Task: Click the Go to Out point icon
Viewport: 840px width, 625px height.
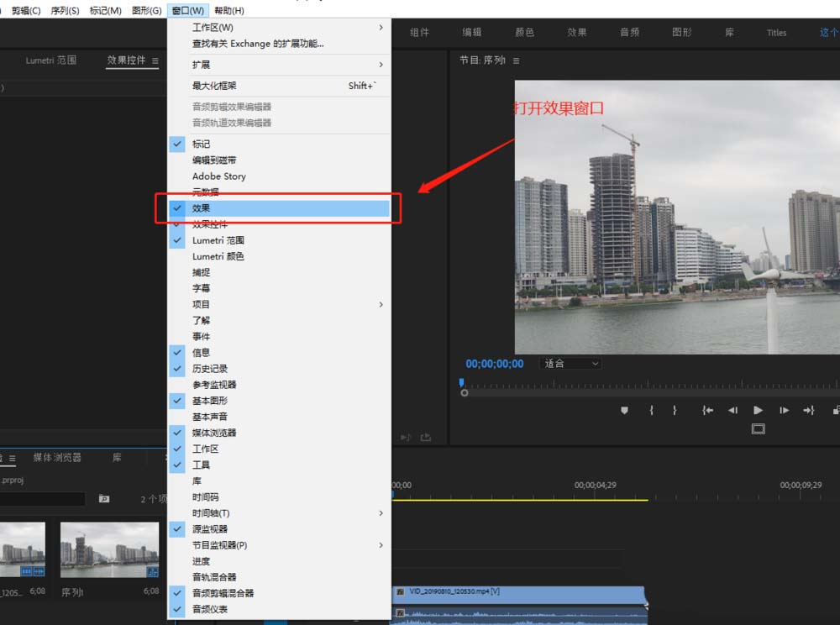Action: click(x=808, y=410)
